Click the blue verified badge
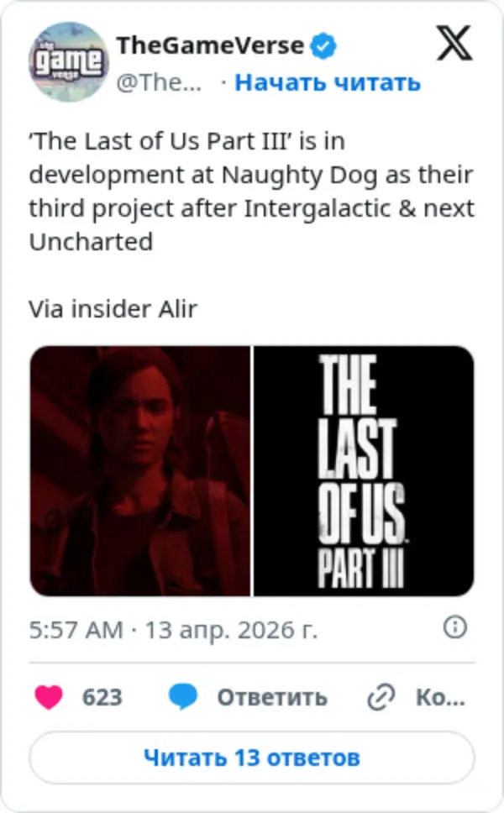 pos(323,45)
